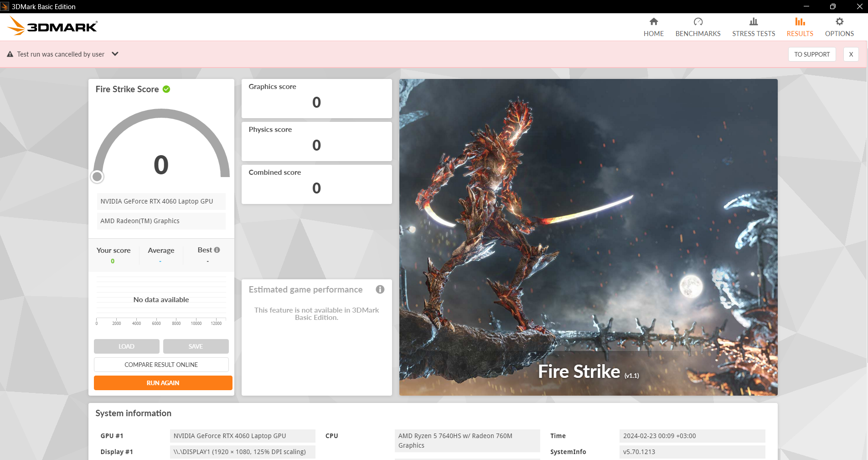Click the 3DMark logo

(52, 26)
